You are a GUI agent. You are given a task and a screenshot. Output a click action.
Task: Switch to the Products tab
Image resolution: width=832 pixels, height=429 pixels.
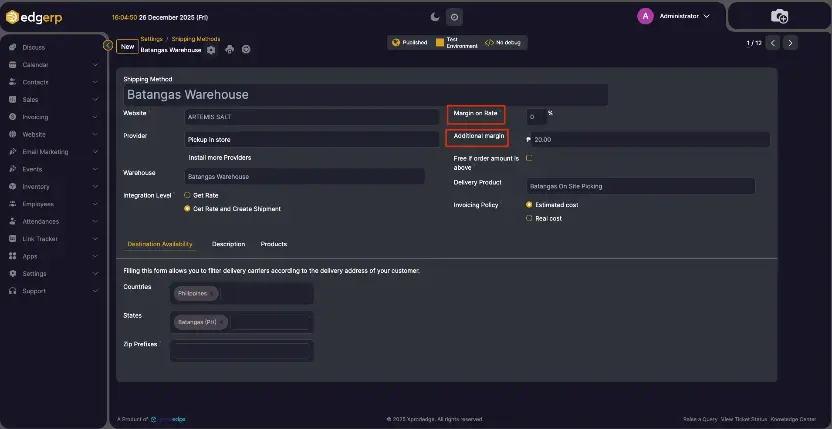pos(274,244)
